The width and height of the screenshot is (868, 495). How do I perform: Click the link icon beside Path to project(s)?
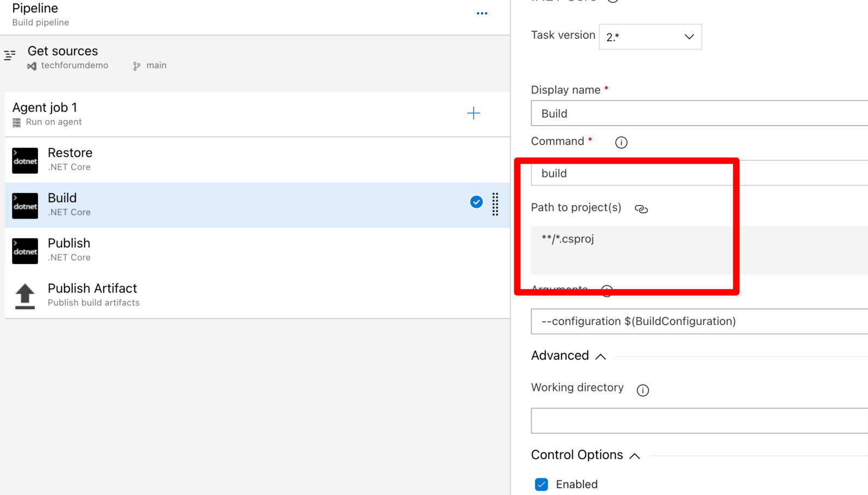pos(641,208)
